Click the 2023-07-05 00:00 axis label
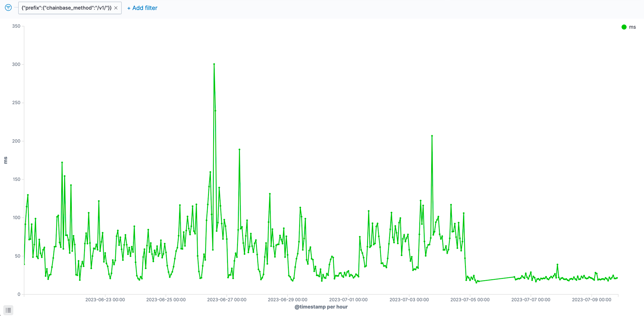 [x=470, y=300]
